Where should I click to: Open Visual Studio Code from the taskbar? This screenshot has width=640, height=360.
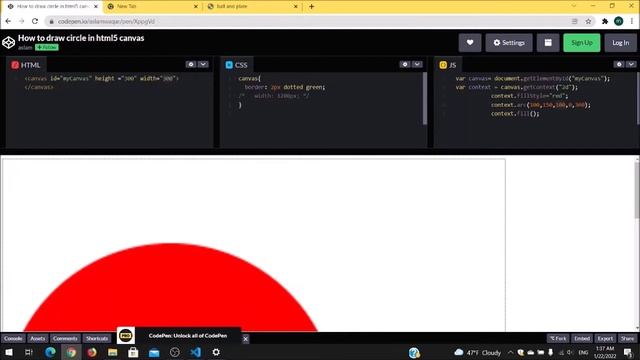[196, 352]
